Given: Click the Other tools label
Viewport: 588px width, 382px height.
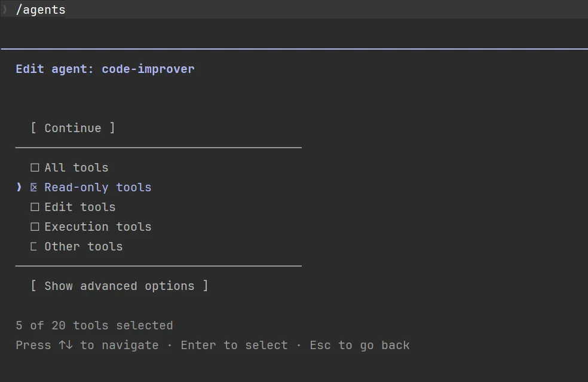Looking at the screenshot, I should tap(84, 247).
